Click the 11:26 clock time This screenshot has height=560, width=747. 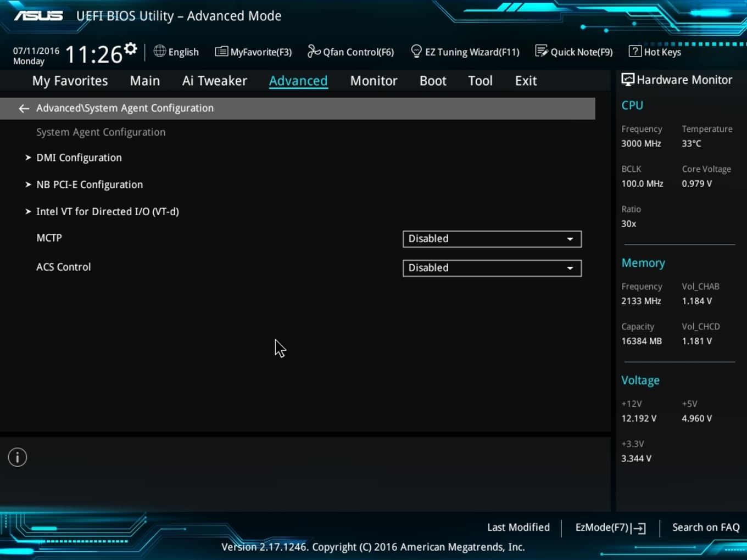(94, 54)
